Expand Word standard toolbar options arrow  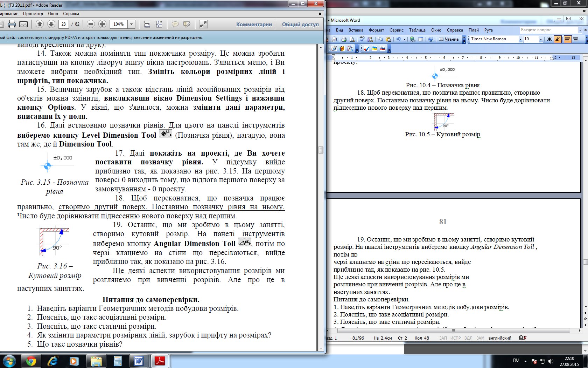(x=464, y=39)
